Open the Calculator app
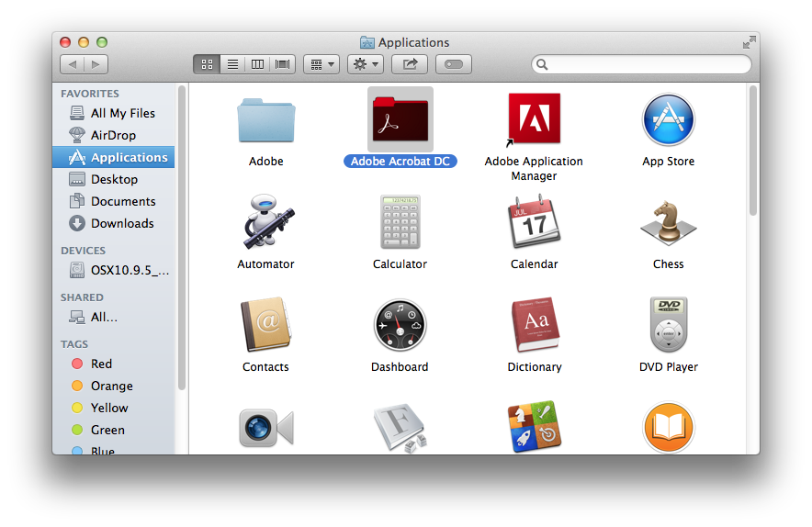Screen dimensions: 812x527 400,222
